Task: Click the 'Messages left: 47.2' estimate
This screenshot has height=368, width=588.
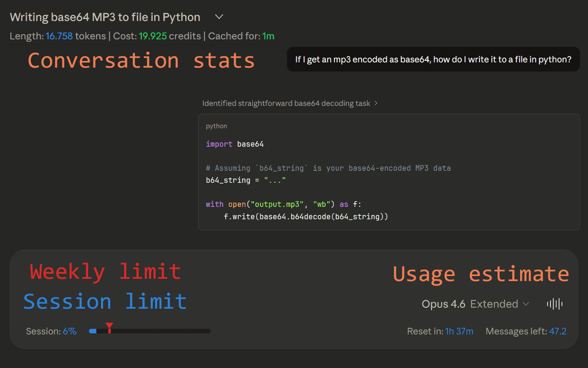Action: (526, 331)
